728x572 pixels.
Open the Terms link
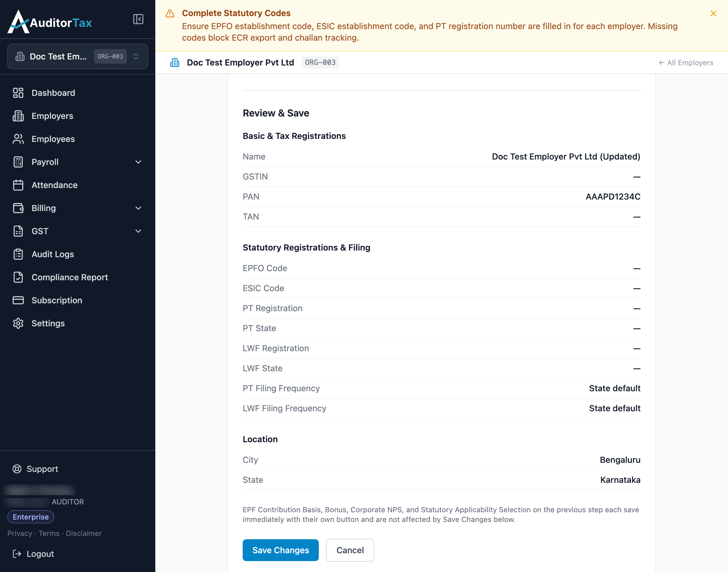pos(49,533)
